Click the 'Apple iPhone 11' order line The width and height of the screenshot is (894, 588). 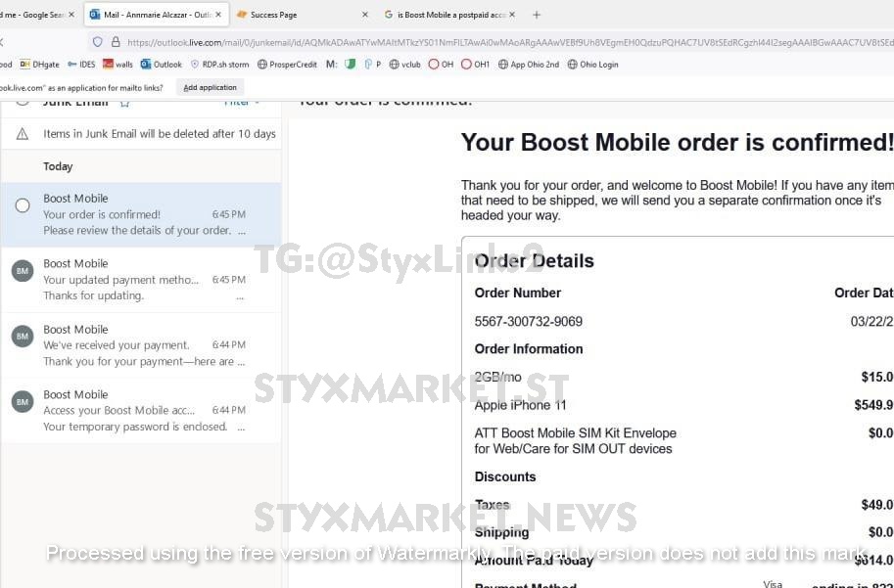[520, 405]
